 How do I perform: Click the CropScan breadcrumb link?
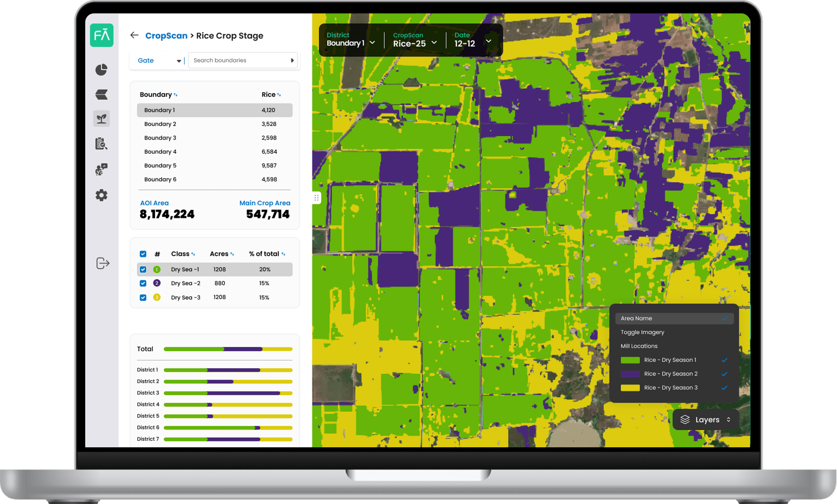point(166,36)
